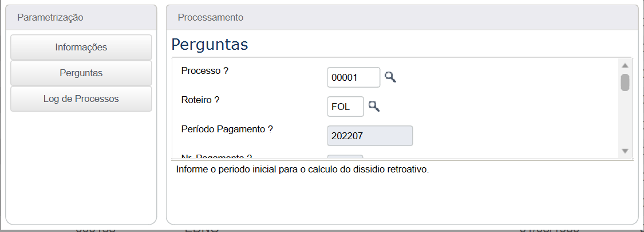Click the partially visible Nr. Pagamento field

click(x=345, y=156)
